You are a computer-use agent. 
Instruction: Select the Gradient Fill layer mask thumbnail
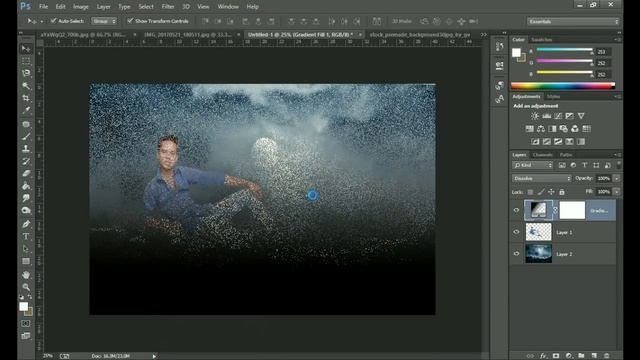[x=572, y=210]
